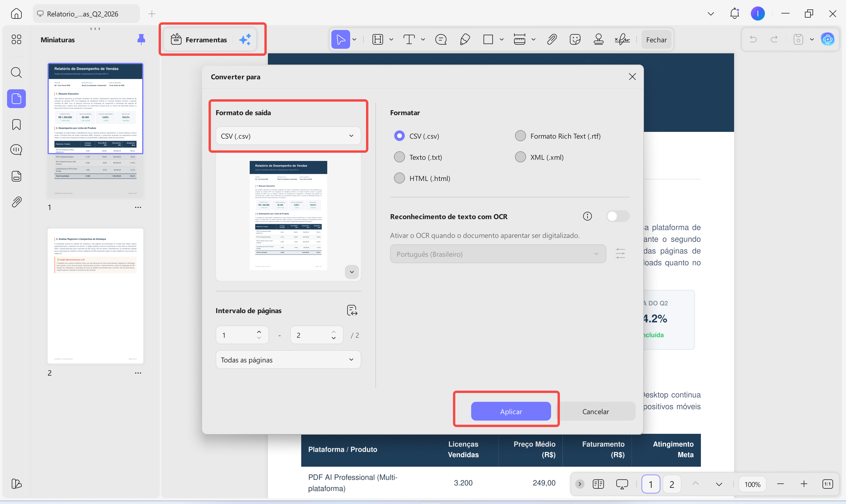Open the thumbnails grid panel icon
Image resolution: width=846 pixels, height=504 pixels.
[x=16, y=39]
